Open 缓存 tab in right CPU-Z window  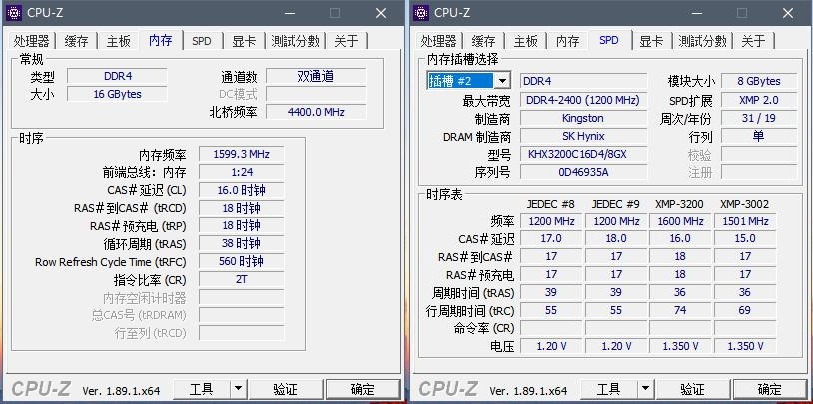click(483, 41)
